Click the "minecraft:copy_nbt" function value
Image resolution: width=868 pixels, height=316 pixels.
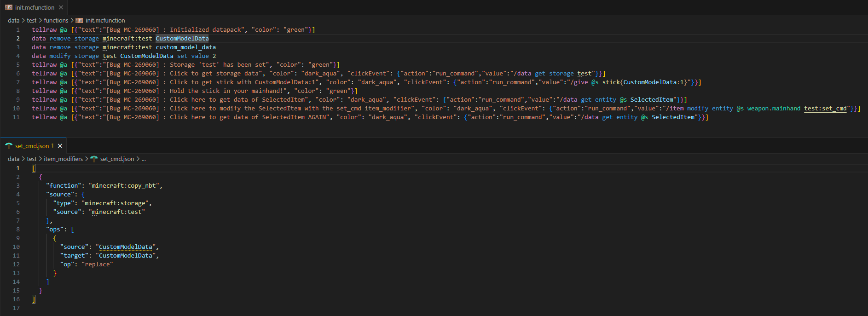(x=124, y=186)
